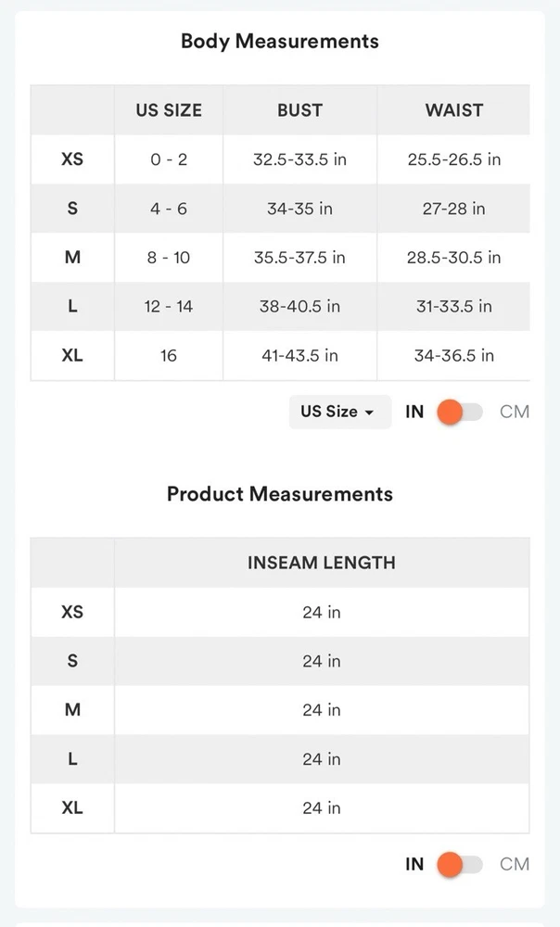Viewport: 560px width, 927px height.
Task: Click the US size 12 - 14 cell
Action: [169, 307]
